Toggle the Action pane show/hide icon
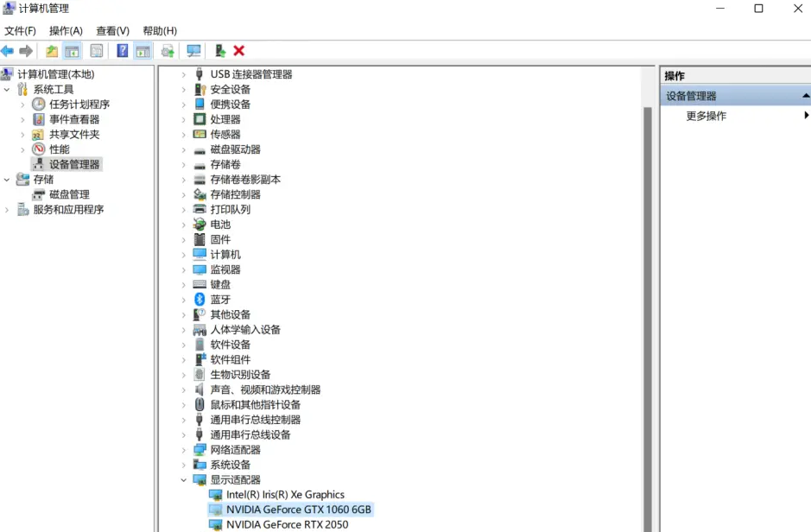The image size is (811, 532). tap(141, 50)
